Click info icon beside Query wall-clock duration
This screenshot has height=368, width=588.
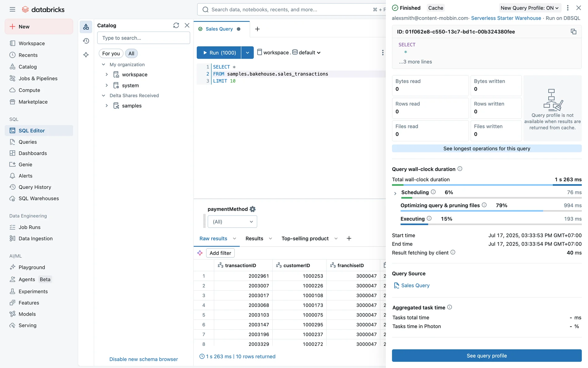pyautogui.click(x=460, y=169)
